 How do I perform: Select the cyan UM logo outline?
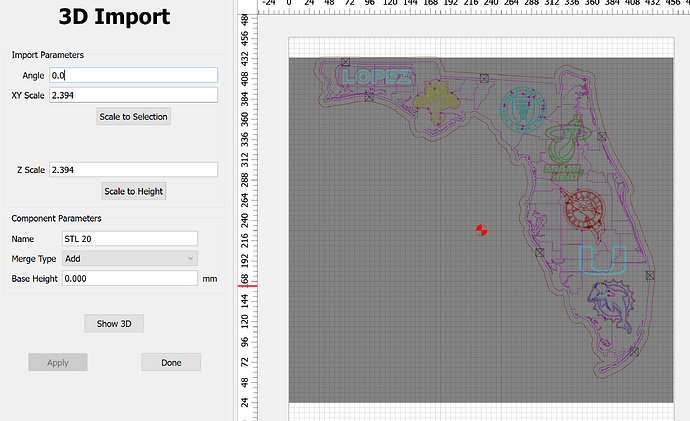pos(602,259)
